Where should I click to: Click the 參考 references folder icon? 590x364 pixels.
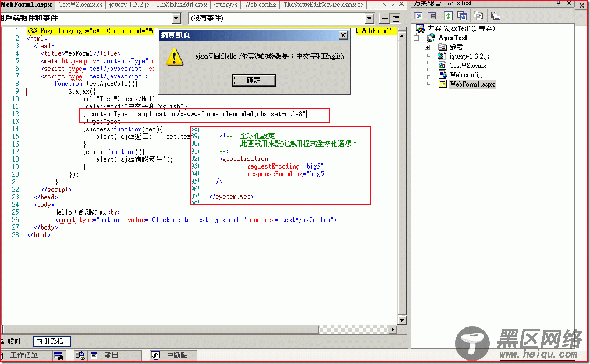pyautogui.click(x=442, y=47)
